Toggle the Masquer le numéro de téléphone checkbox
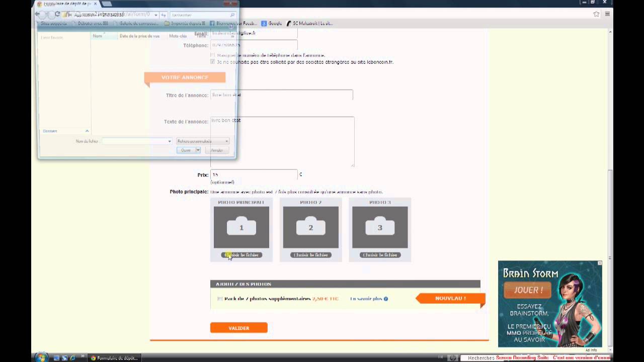The image size is (644, 362). pyautogui.click(x=213, y=55)
